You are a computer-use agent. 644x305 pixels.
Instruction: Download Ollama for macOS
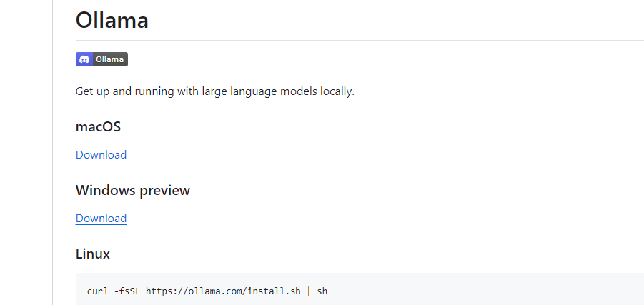[x=101, y=155]
